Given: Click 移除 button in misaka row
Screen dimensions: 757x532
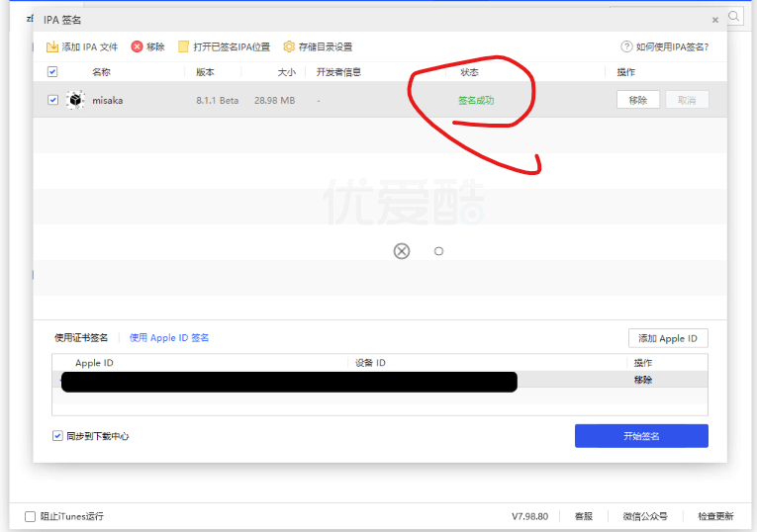Looking at the screenshot, I should point(637,100).
